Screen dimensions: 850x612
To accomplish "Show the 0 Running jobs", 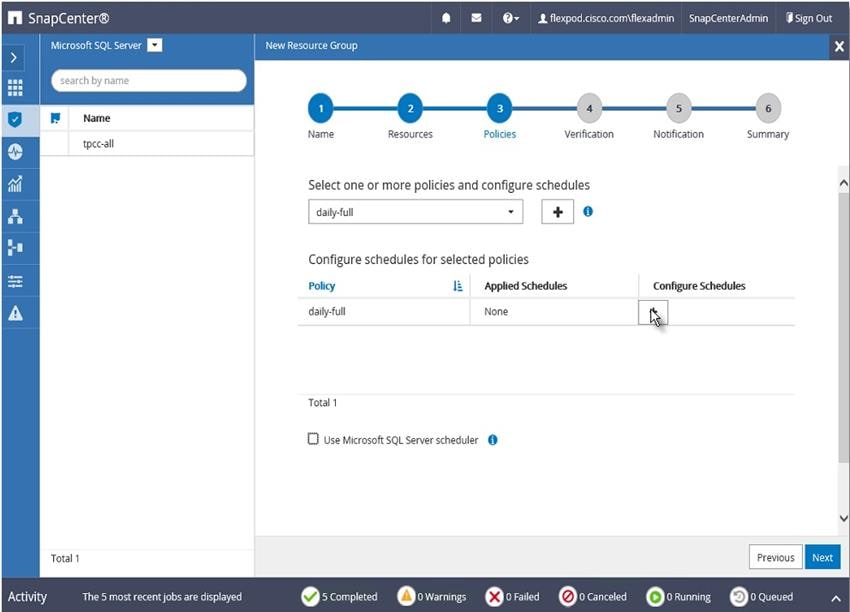I will (678, 596).
